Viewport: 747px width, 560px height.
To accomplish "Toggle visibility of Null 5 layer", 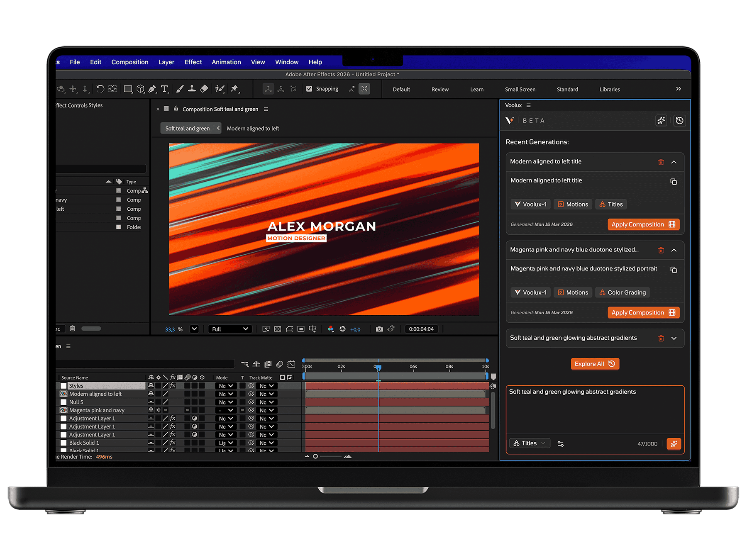I will click(x=63, y=402).
